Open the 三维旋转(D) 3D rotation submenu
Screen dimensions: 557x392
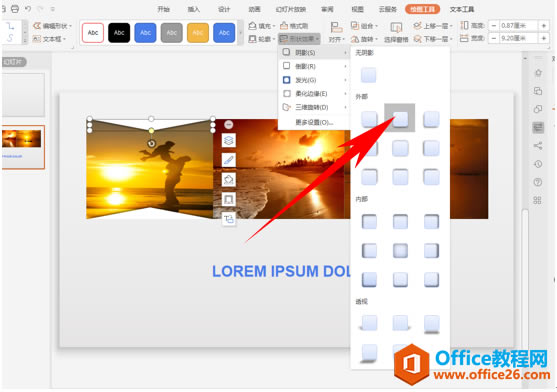tap(314, 107)
